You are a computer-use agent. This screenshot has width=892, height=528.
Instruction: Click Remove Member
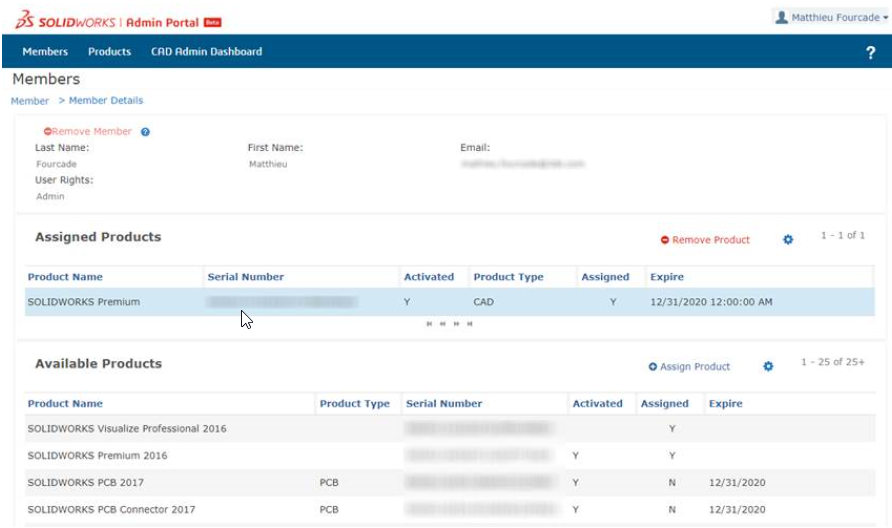pyautogui.click(x=88, y=131)
